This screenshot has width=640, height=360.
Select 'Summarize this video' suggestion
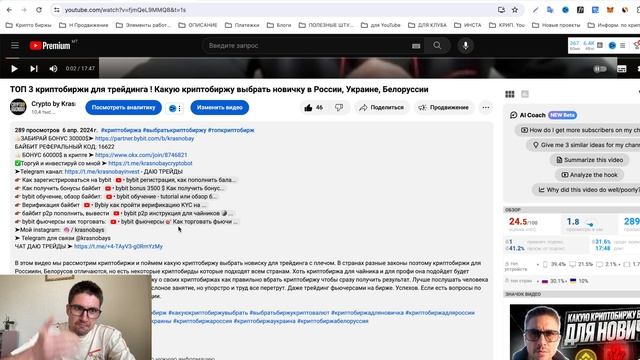589,160
